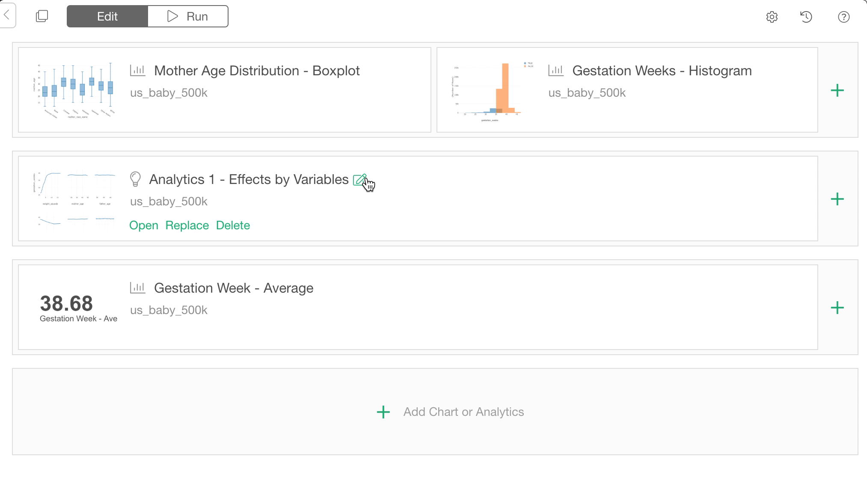Click the back arrow chevron
The width and height of the screenshot is (867, 504).
6,15
